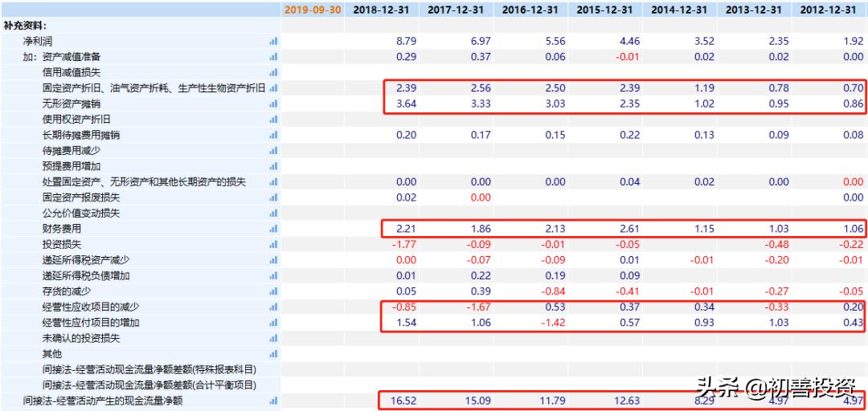Click 资产减值准备 value -0.01 for 2015
Screen dimensions: 868x411
(628, 56)
